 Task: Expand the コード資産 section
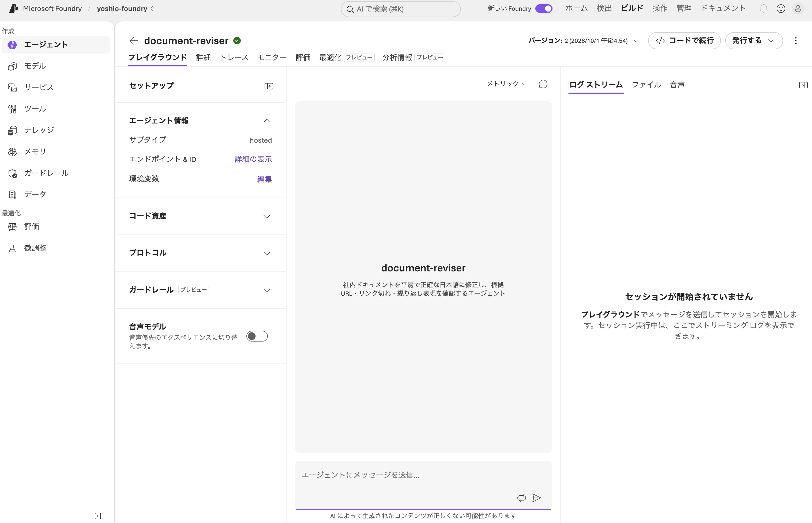pyautogui.click(x=267, y=217)
